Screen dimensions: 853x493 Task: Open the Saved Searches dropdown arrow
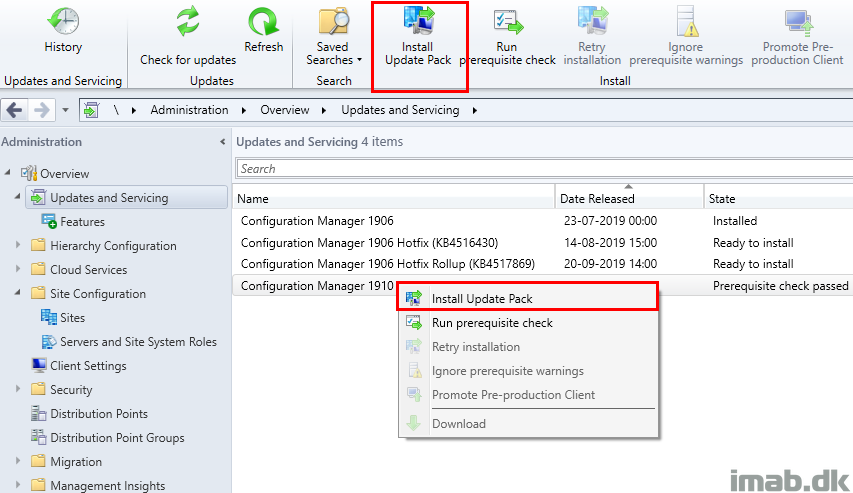360,60
